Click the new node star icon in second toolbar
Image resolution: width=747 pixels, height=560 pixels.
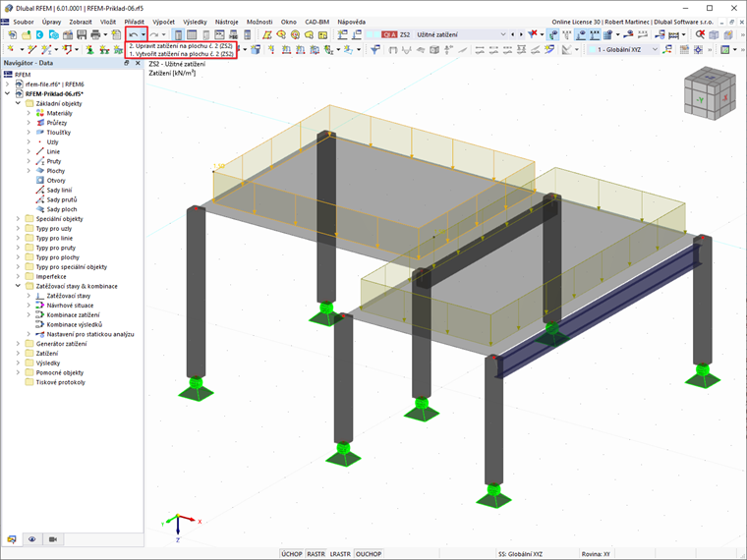(x=11, y=49)
